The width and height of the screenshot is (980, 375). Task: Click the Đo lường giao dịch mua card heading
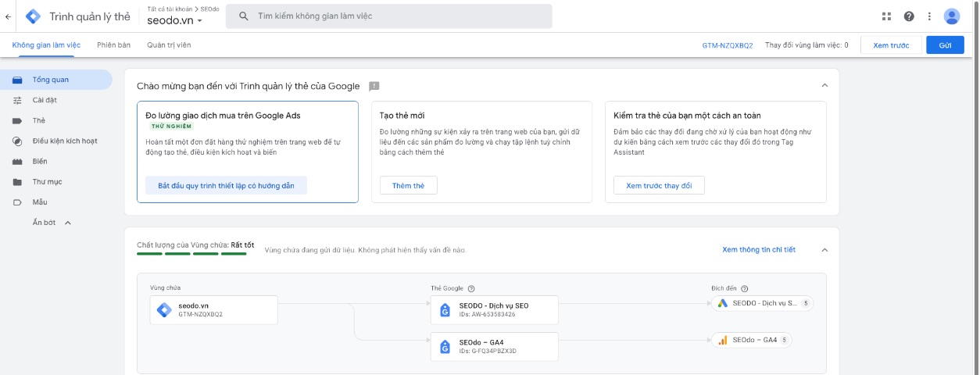(224, 116)
